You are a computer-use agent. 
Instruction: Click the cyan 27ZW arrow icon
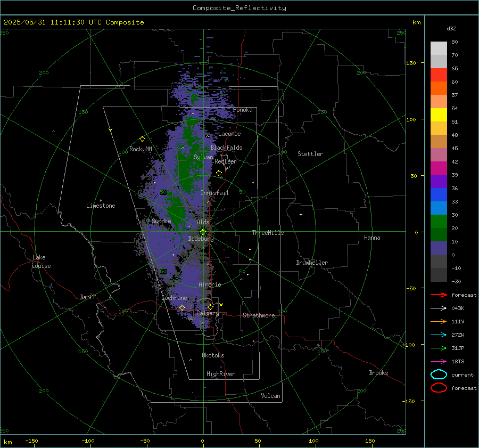tap(439, 335)
